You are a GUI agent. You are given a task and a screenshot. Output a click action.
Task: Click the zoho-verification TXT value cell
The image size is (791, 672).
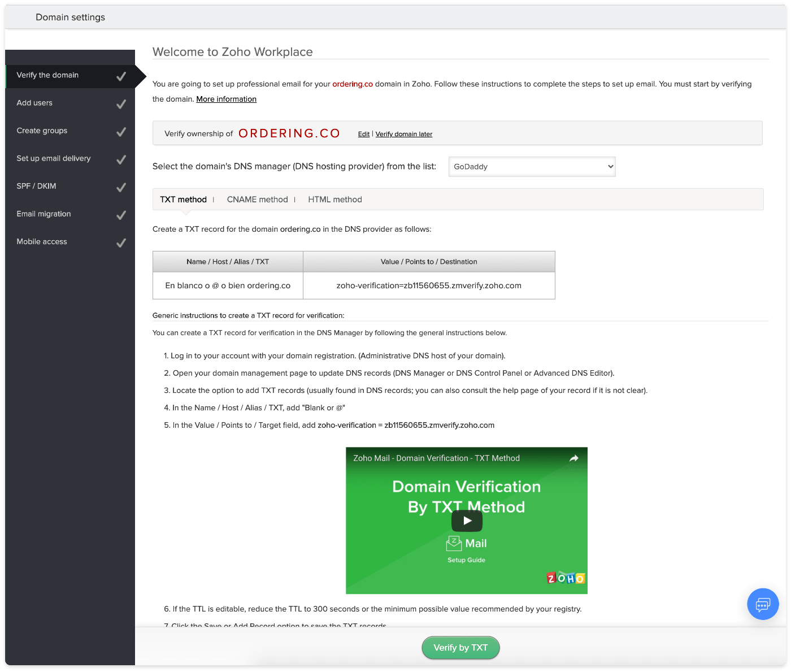click(x=429, y=285)
